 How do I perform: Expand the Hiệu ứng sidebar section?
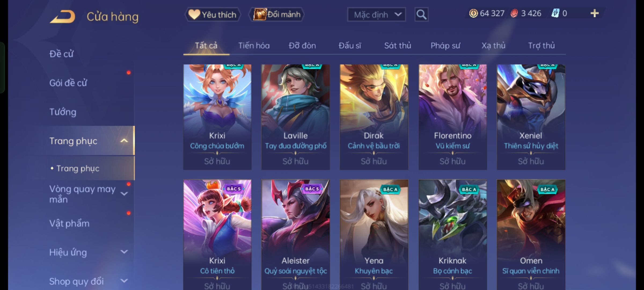coord(124,252)
